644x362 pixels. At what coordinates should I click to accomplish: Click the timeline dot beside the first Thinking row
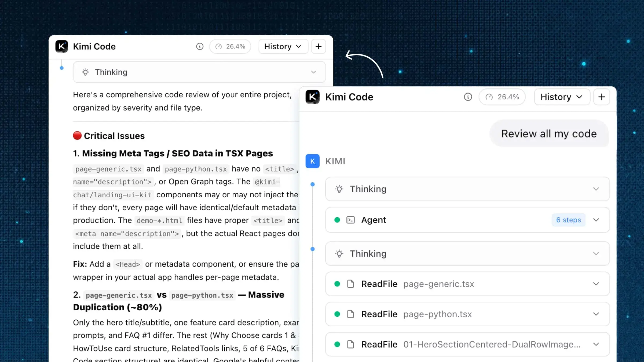[313, 184]
